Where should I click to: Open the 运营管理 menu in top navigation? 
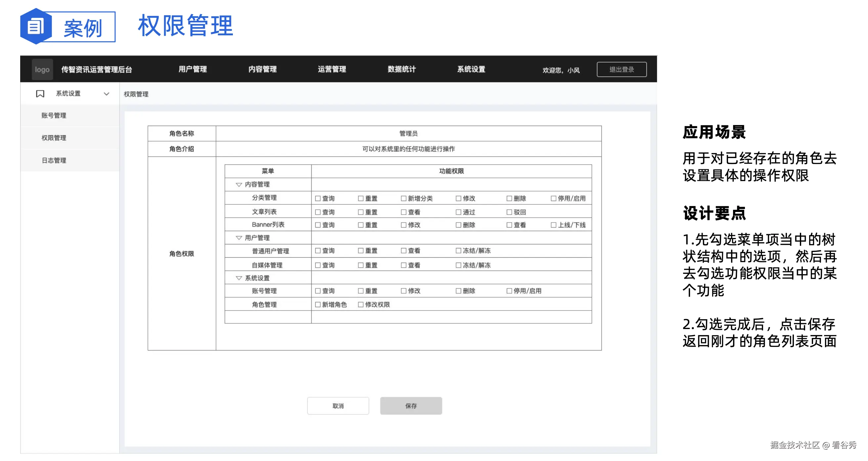tap(332, 69)
